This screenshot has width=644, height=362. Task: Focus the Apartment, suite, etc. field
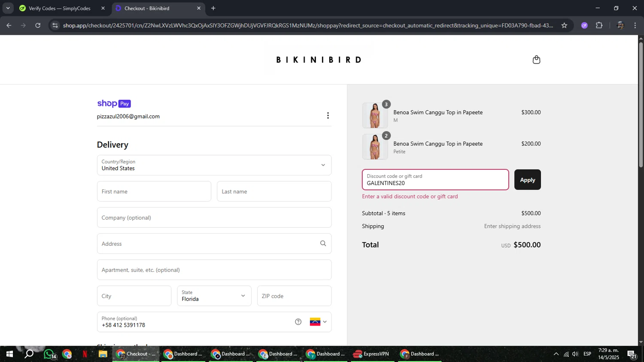[214, 270]
